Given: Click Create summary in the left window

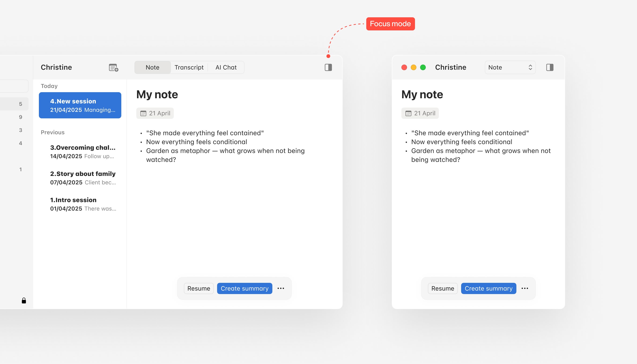Looking at the screenshot, I should [x=244, y=288].
